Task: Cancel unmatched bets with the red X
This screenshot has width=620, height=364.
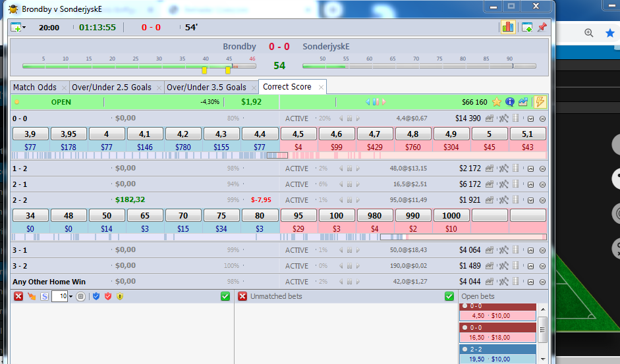Action: click(x=242, y=296)
